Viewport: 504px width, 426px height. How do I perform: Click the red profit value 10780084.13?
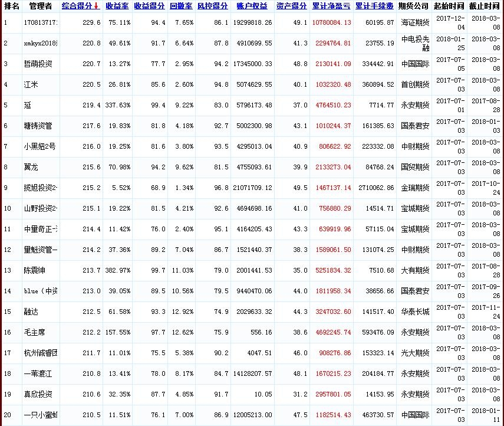pos(331,22)
